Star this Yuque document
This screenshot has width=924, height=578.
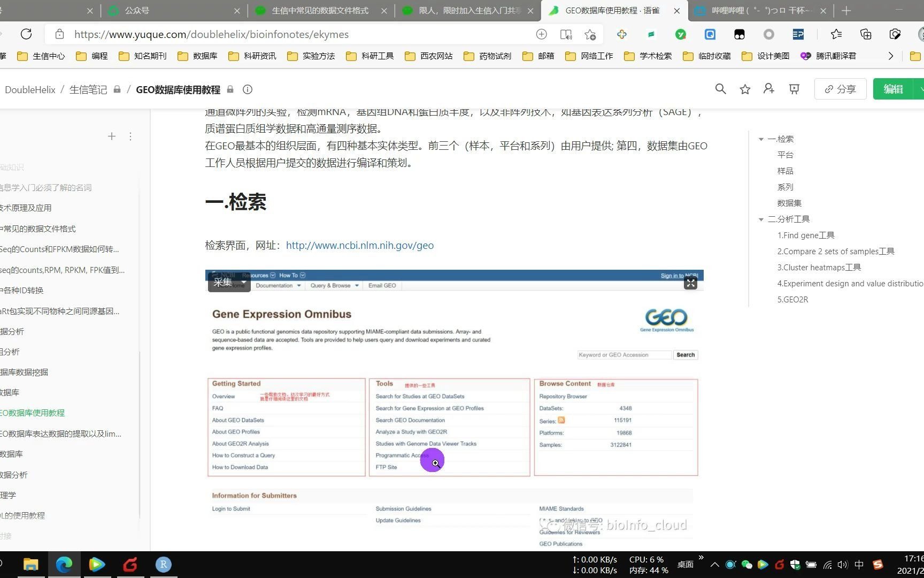[745, 89]
